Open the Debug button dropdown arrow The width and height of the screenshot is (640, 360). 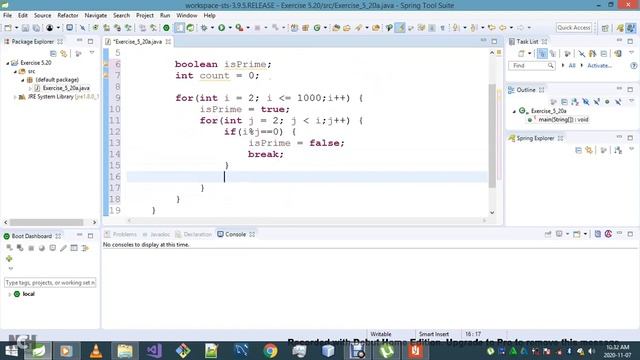[x=212, y=28]
